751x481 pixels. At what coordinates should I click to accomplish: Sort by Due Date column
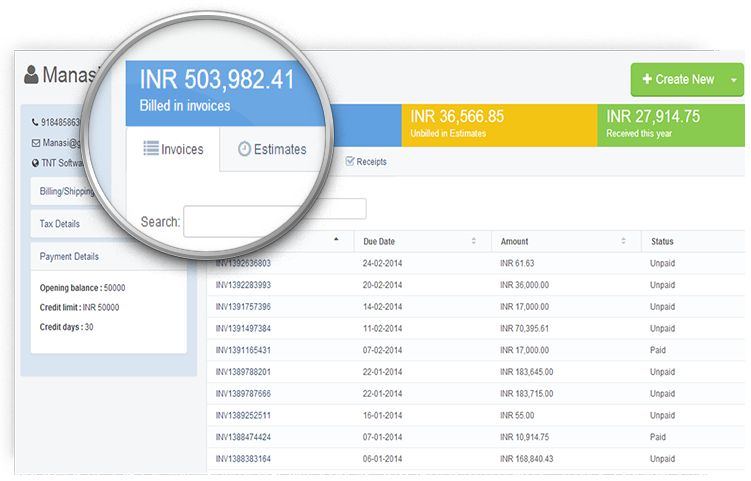(423, 241)
